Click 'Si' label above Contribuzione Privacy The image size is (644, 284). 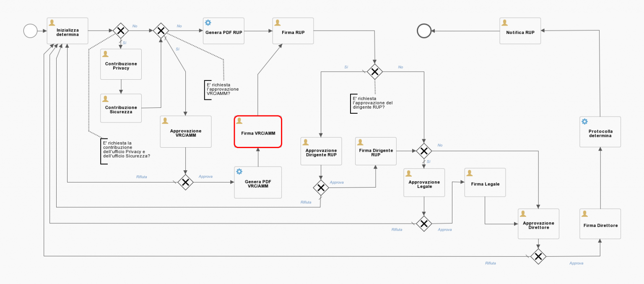[125, 43]
